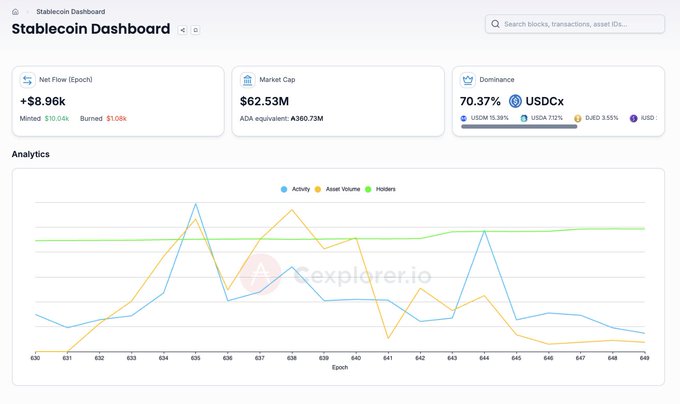This screenshot has height=404, width=680.
Task: Toggle Activity series in chart legend
Action: coord(295,189)
